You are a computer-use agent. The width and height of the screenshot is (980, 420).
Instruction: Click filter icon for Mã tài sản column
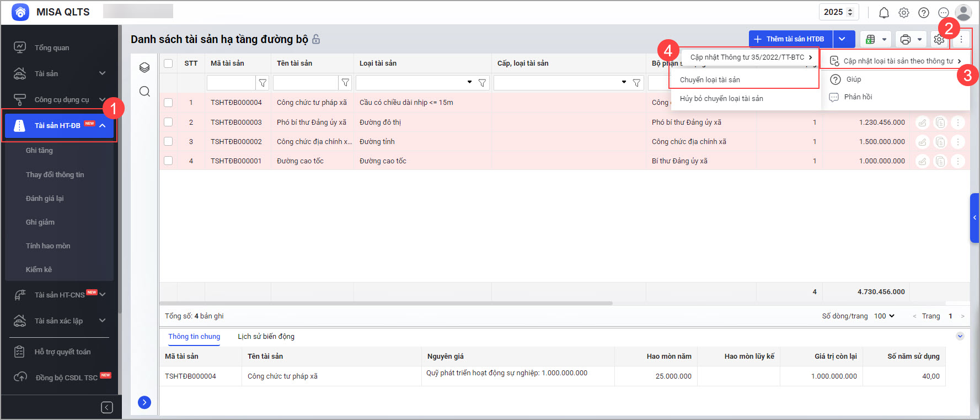[263, 83]
